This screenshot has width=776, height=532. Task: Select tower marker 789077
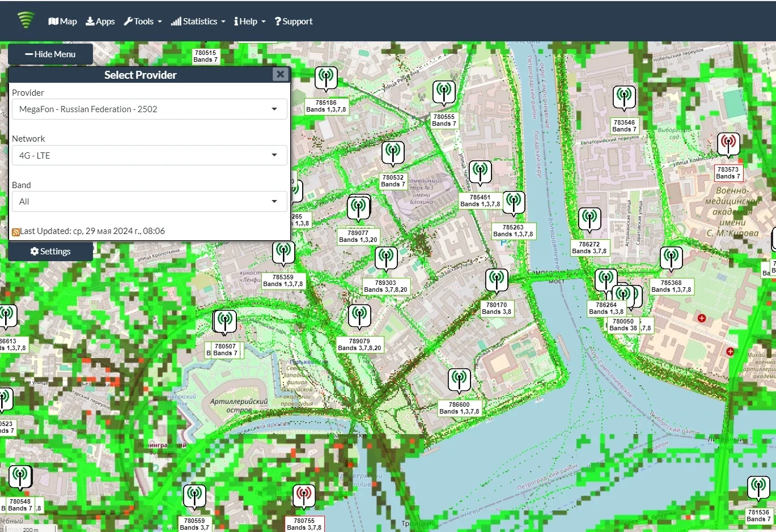[358, 208]
